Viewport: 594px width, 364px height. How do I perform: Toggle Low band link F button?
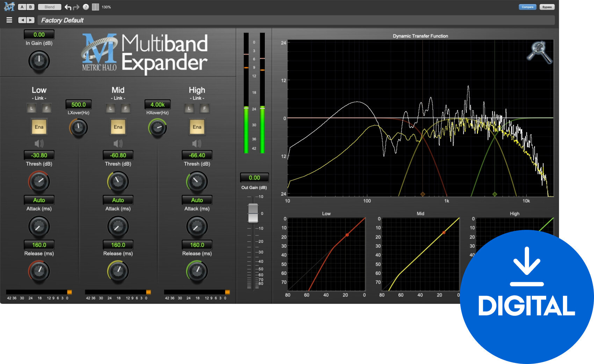[46, 108]
